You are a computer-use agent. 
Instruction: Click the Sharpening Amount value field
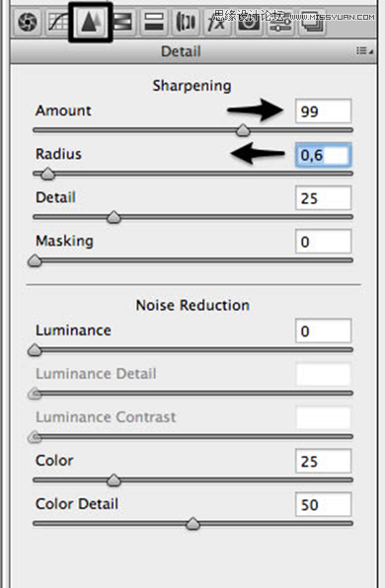[323, 111]
